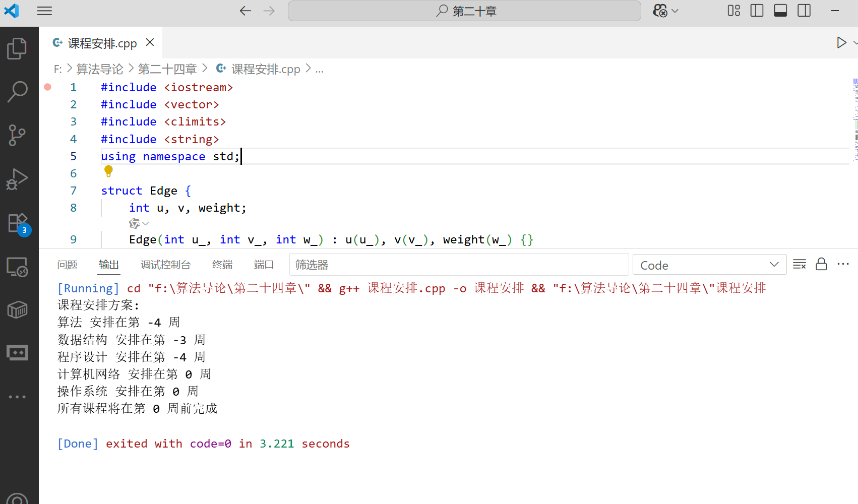Click the 筛选器 filter input field
Image resolution: width=858 pixels, height=504 pixels.
tap(459, 265)
